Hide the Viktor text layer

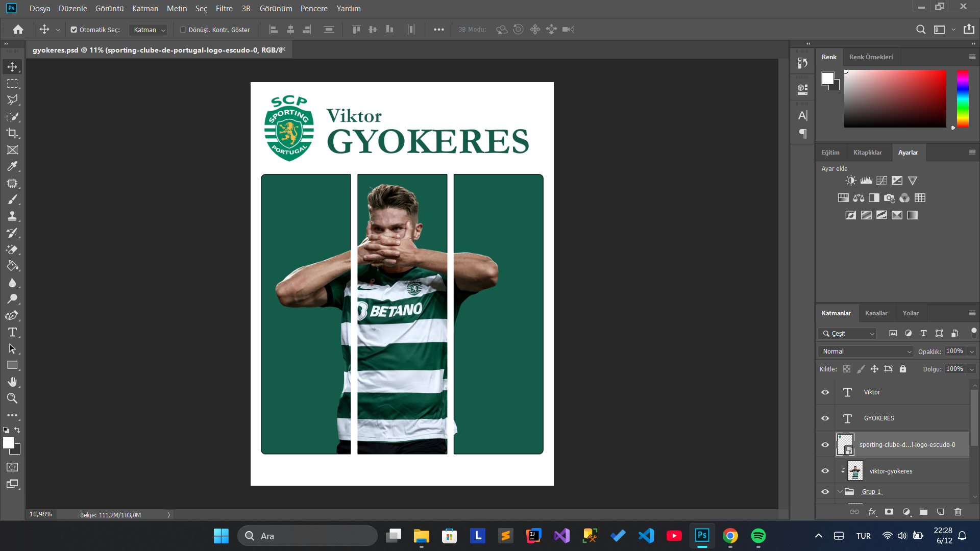pyautogui.click(x=825, y=392)
